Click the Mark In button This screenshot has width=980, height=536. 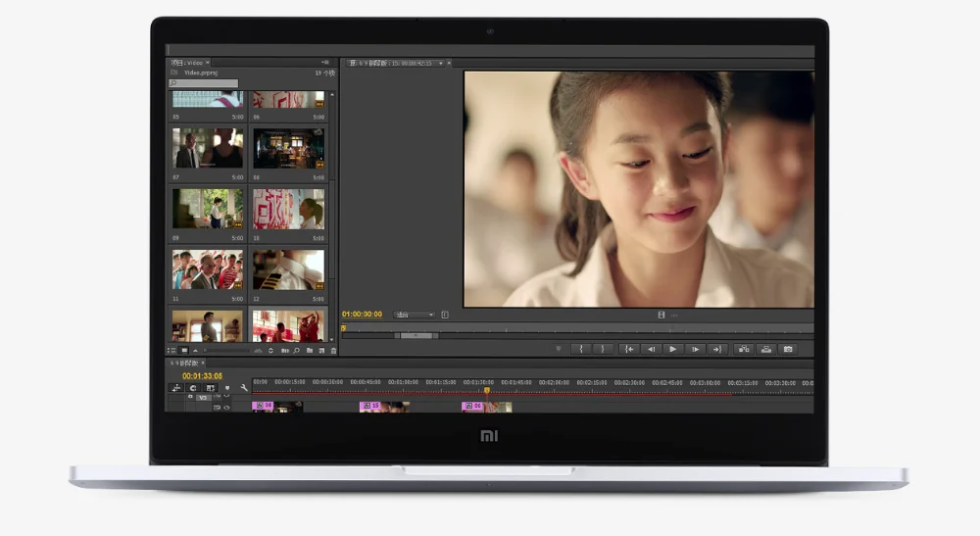point(581,349)
